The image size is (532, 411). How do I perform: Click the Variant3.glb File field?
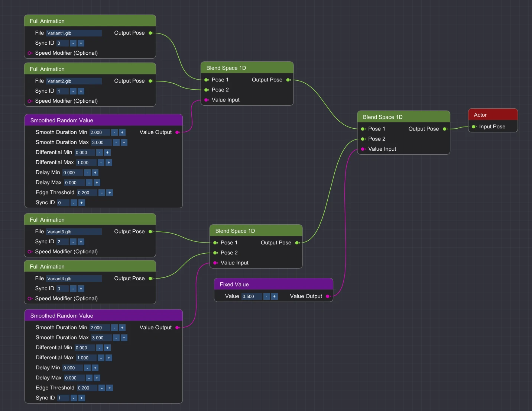click(74, 232)
